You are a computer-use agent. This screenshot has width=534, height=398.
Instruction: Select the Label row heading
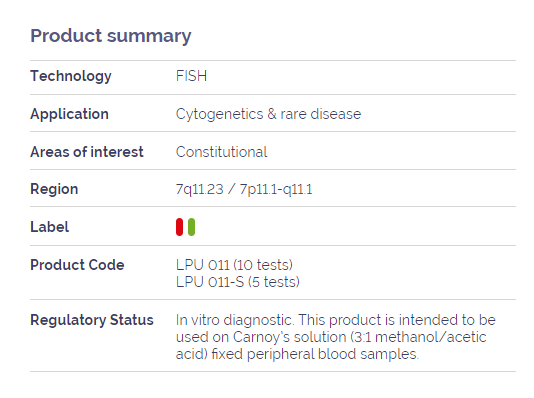tap(50, 227)
